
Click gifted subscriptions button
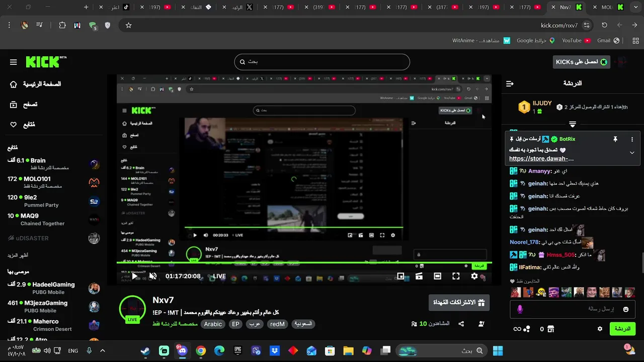459,303
